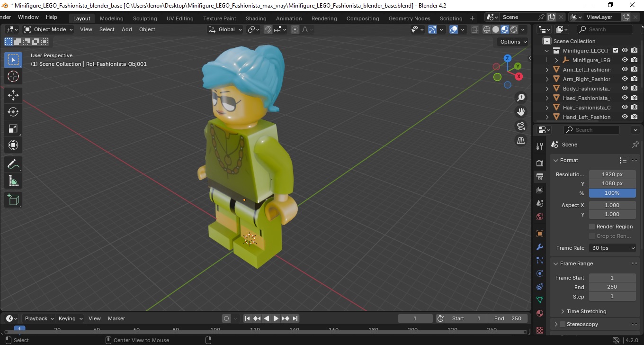Image resolution: width=644 pixels, height=345 pixels.
Task: Open the Material properties tab
Action: (x=539, y=313)
